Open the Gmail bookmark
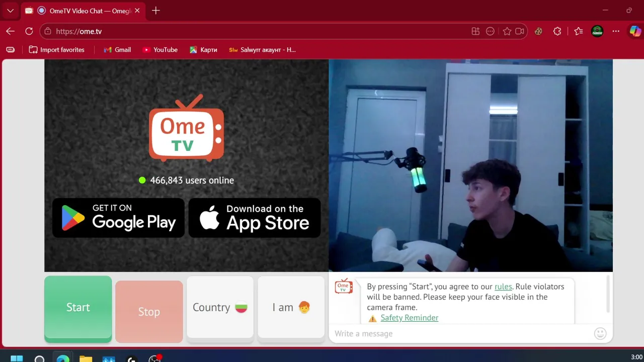 [x=117, y=50]
